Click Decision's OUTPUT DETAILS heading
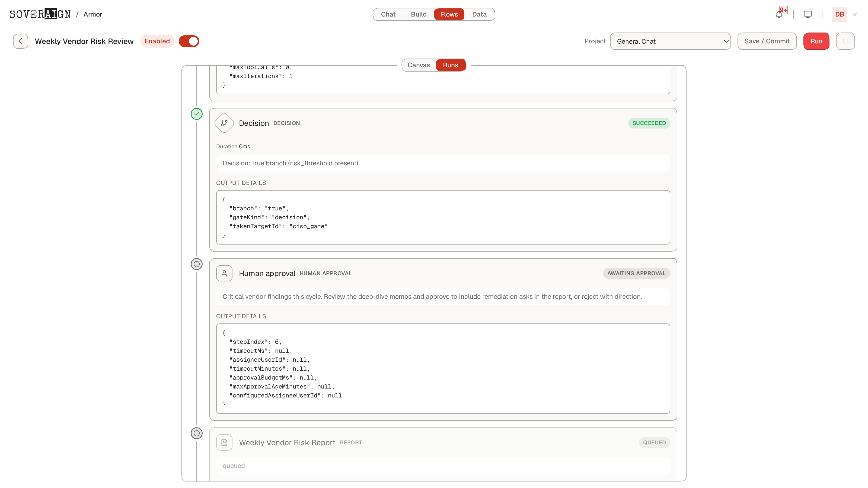868x488 pixels. click(x=241, y=183)
